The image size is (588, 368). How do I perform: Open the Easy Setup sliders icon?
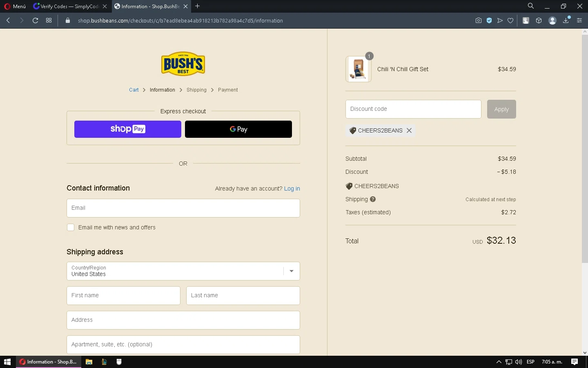(579, 20)
